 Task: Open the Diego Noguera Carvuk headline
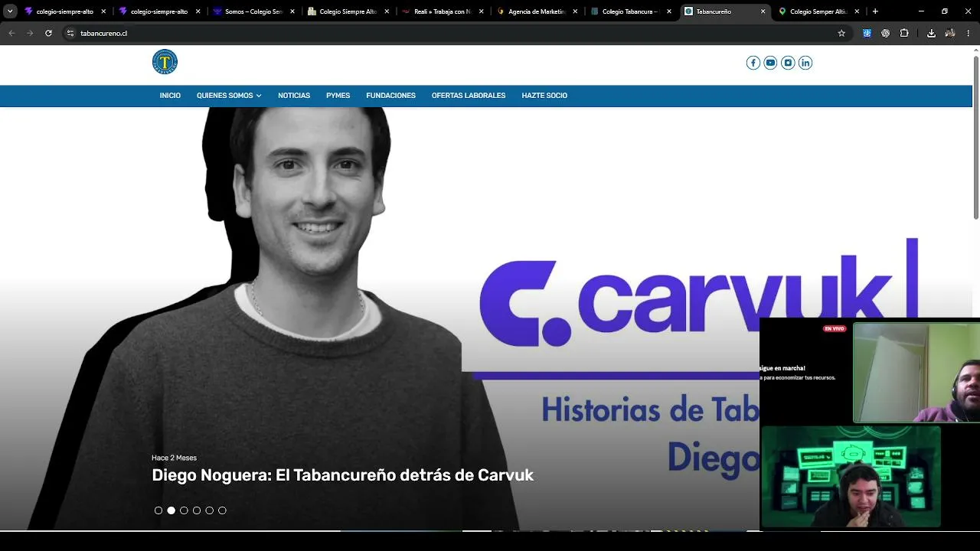tap(342, 475)
